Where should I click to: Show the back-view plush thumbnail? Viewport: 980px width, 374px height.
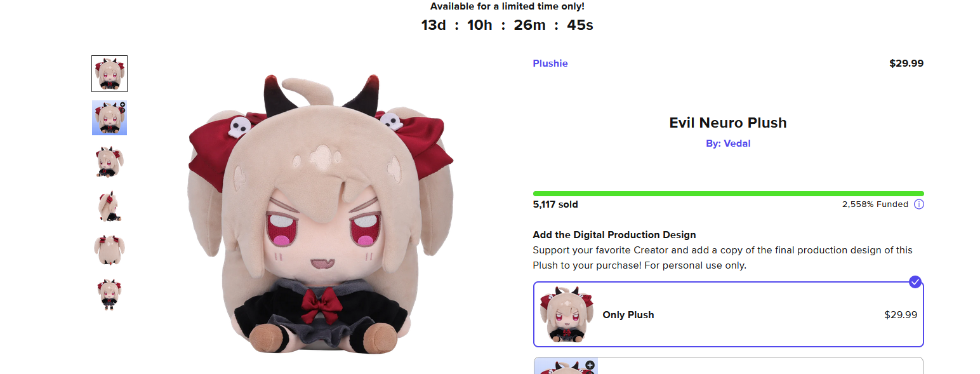(x=109, y=250)
